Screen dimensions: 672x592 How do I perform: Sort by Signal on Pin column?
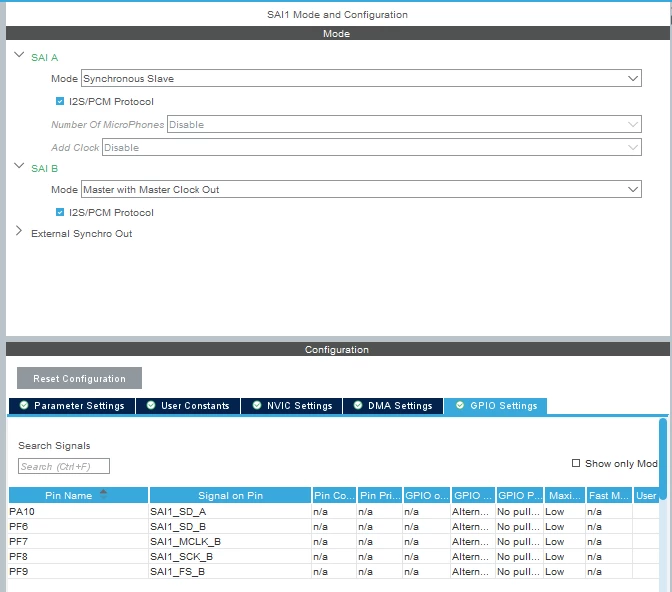pos(230,496)
